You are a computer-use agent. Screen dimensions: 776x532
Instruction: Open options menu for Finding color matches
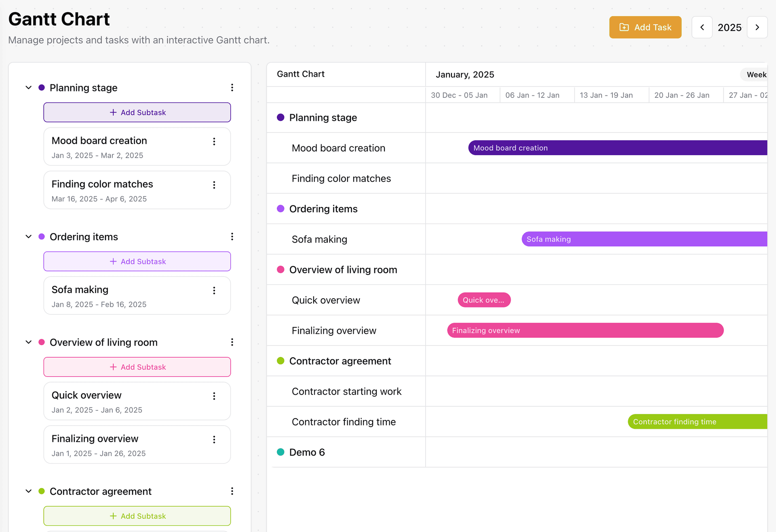click(x=214, y=185)
